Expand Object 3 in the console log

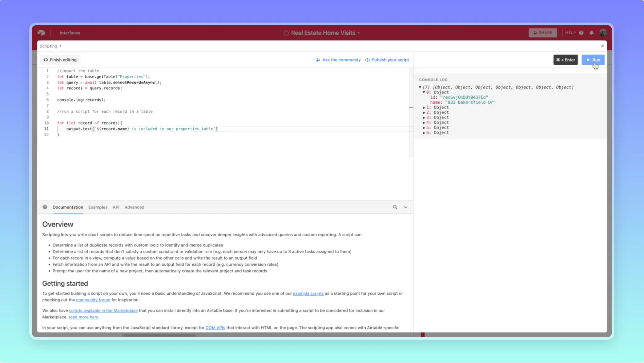pyautogui.click(x=424, y=117)
